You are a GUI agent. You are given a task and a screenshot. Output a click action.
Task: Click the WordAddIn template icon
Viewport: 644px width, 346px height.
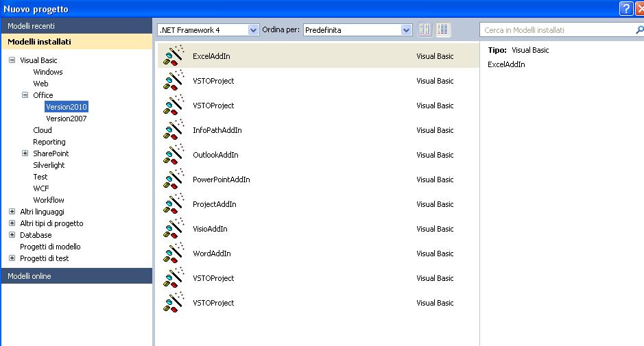click(174, 253)
